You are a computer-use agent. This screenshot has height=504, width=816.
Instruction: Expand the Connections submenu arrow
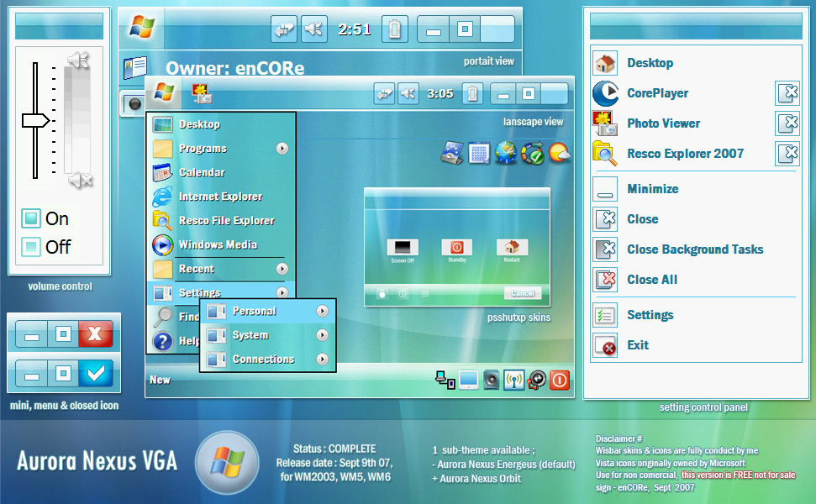pos(323,359)
